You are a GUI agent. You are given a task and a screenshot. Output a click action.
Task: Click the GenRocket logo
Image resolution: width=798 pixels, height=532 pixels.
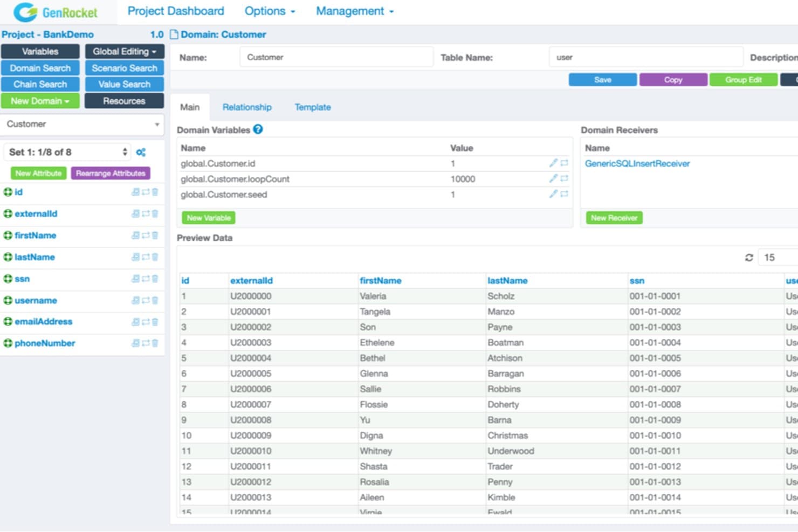coord(55,12)
